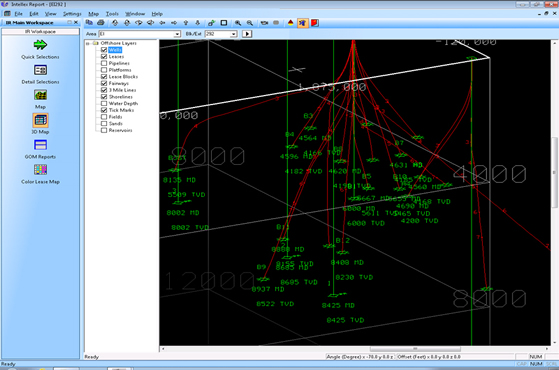Viewport: 559px width, 370px height.
Task: Click the IR Workspace header button
Action: [x=40, y=31]
